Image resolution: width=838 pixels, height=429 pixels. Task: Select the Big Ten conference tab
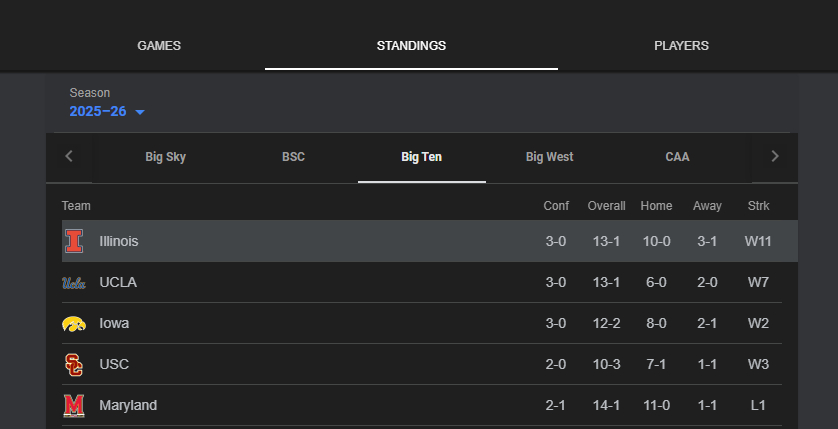(421, 157)
